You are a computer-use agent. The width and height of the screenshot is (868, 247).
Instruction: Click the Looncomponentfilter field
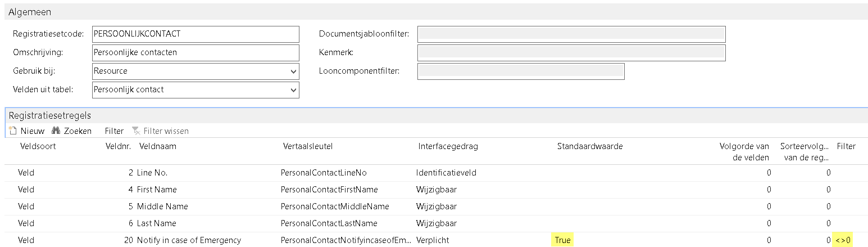coord(521,71)
